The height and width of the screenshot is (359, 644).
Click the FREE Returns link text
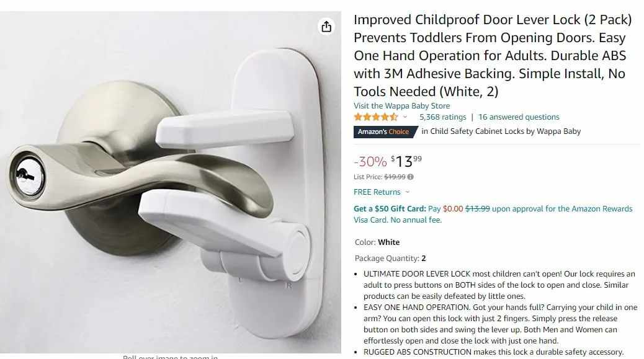tap(377, 192)
